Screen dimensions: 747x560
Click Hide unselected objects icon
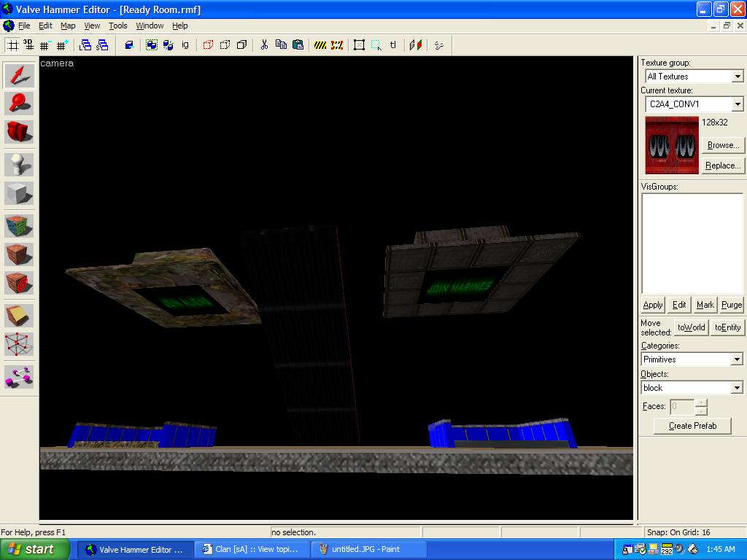pyautogui.click(x=225, y=45)
